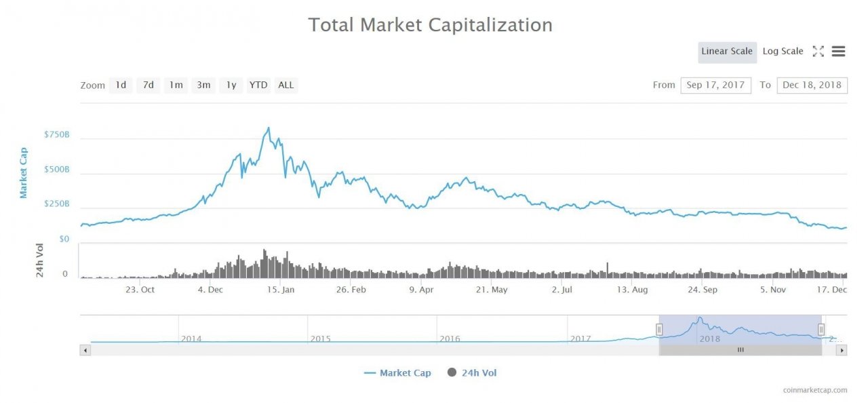Switch to Log Scale
868x403 pixels.
tap(783, 52)
